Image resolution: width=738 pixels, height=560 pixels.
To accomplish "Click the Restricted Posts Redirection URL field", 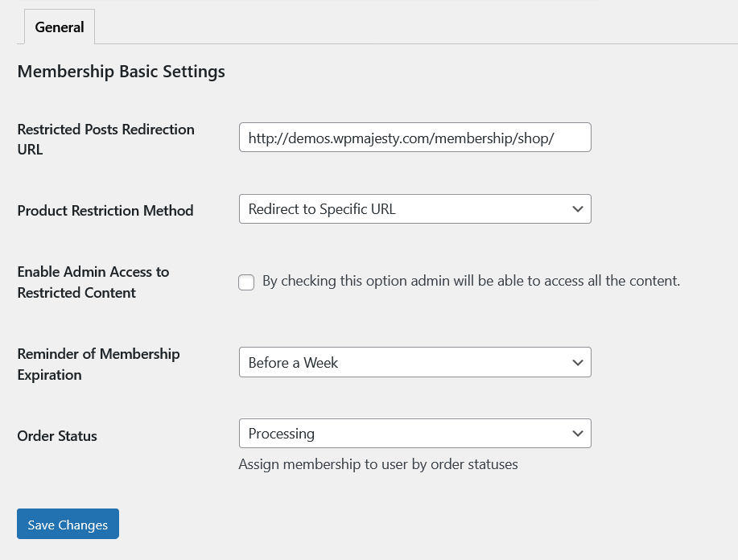I will [x=414, y=138].
